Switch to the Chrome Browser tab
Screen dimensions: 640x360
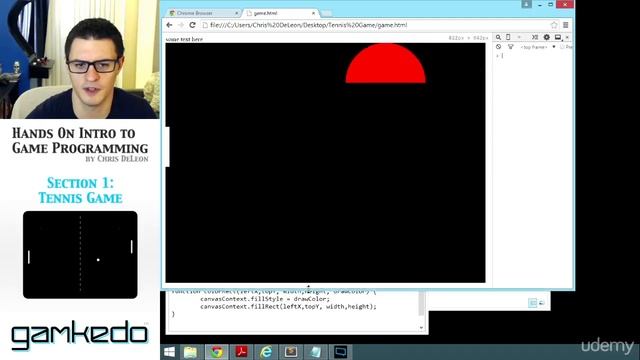(202, 13)
